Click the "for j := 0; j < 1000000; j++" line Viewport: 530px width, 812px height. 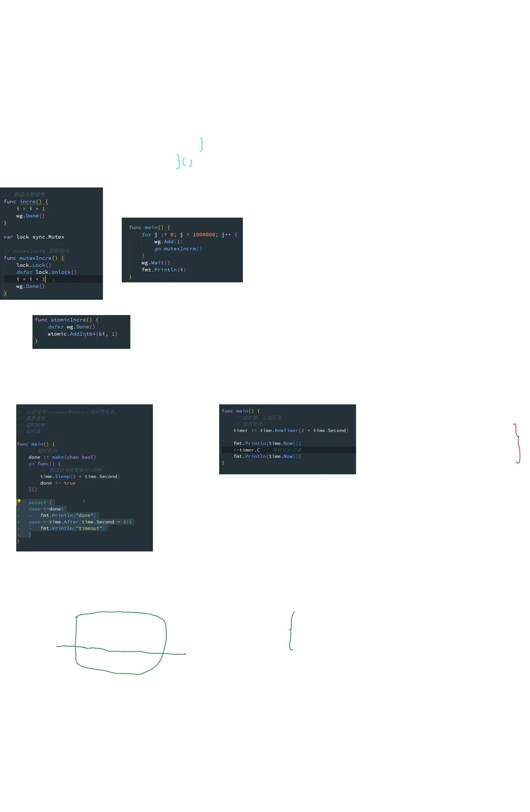pos(190,234)
